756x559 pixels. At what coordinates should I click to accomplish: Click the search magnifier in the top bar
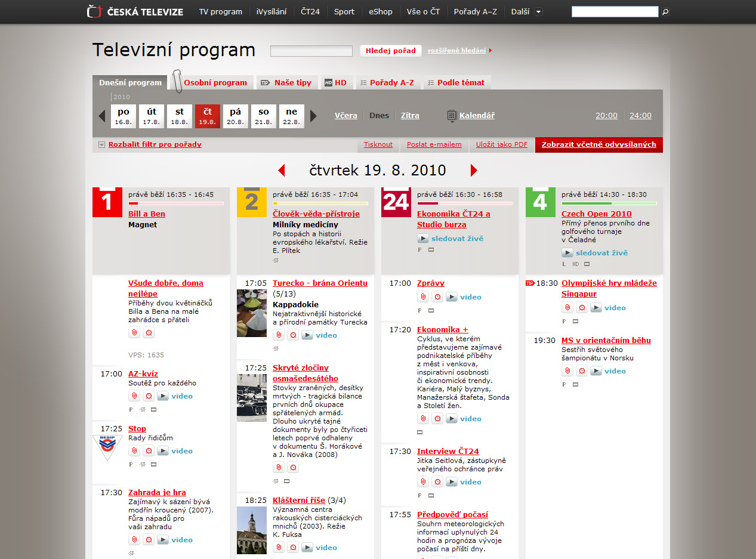pos(664,11)
